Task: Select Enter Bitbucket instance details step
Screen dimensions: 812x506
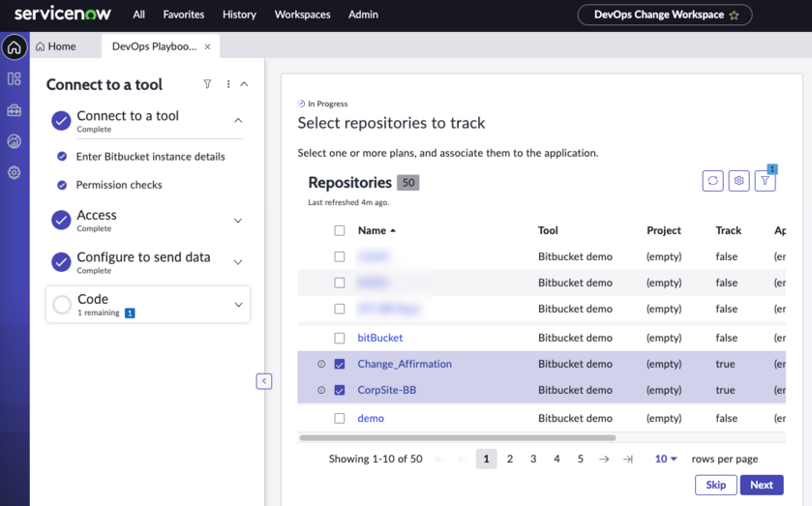Action: coord(150,157)
